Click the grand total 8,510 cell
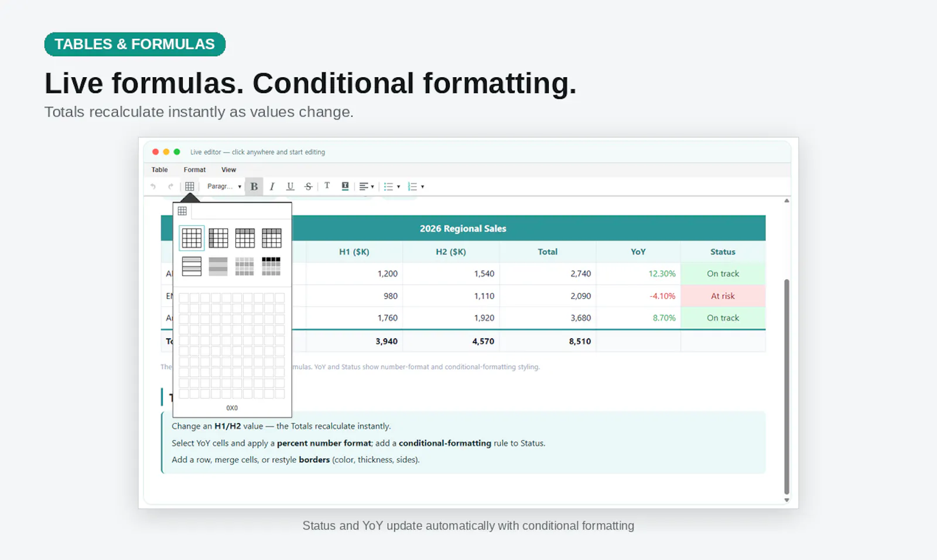 click(x=548, y=341)
